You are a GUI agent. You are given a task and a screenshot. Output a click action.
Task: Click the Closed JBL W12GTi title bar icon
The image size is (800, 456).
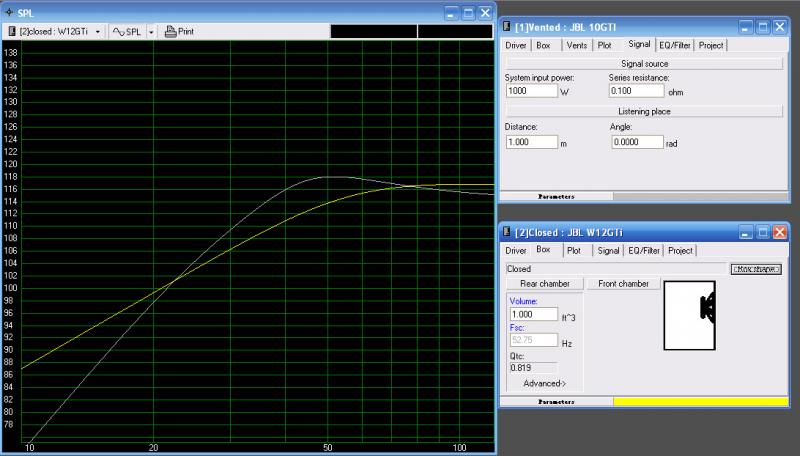507,232
